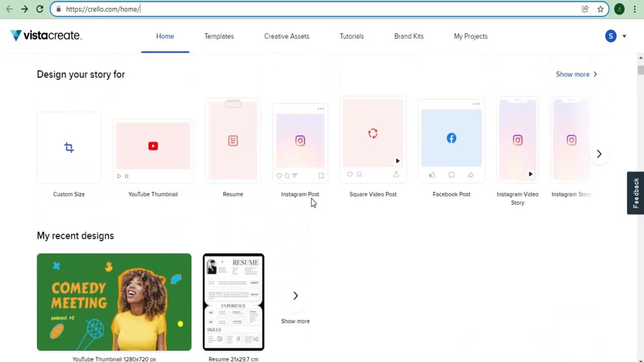Click the share page icon in address bar
This screenshot has width=644, height=362.
coord(585,9)
